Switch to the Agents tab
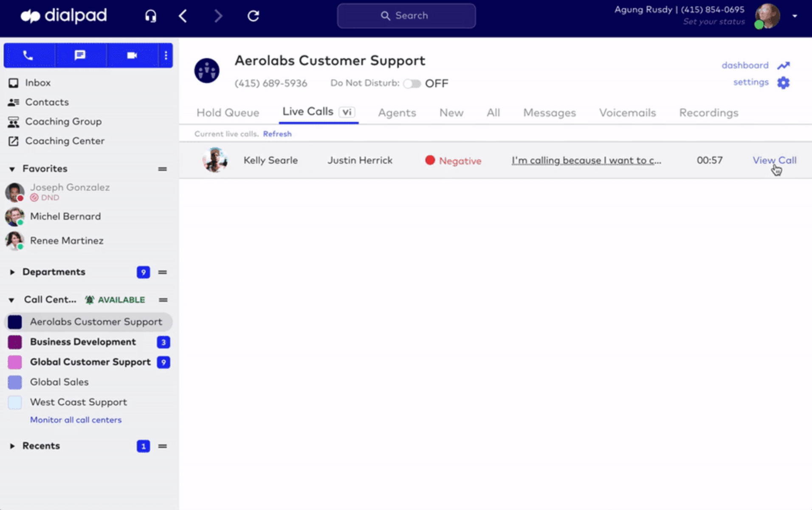 click(x=397, y=113)
